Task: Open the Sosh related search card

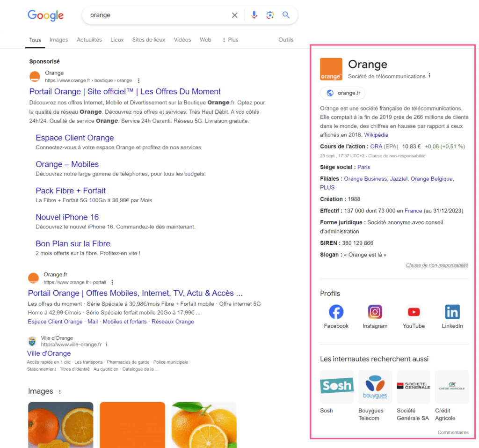Action: [337, 391]
